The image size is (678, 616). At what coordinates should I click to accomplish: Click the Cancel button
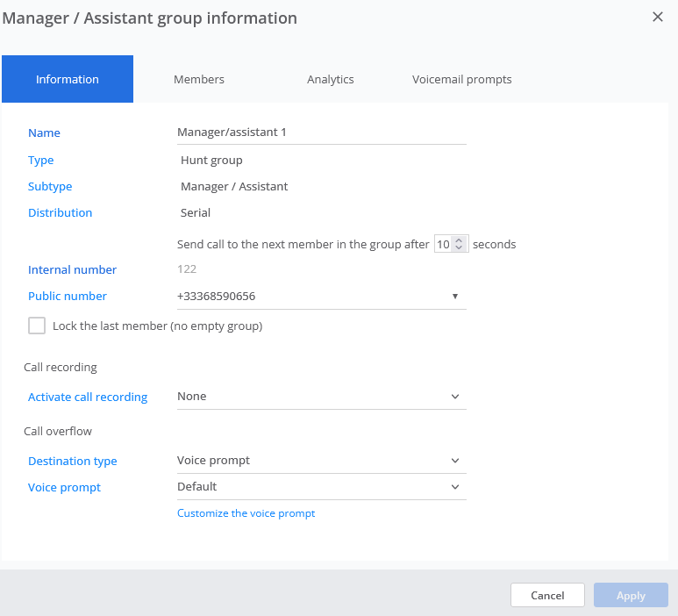pos(547,595)
